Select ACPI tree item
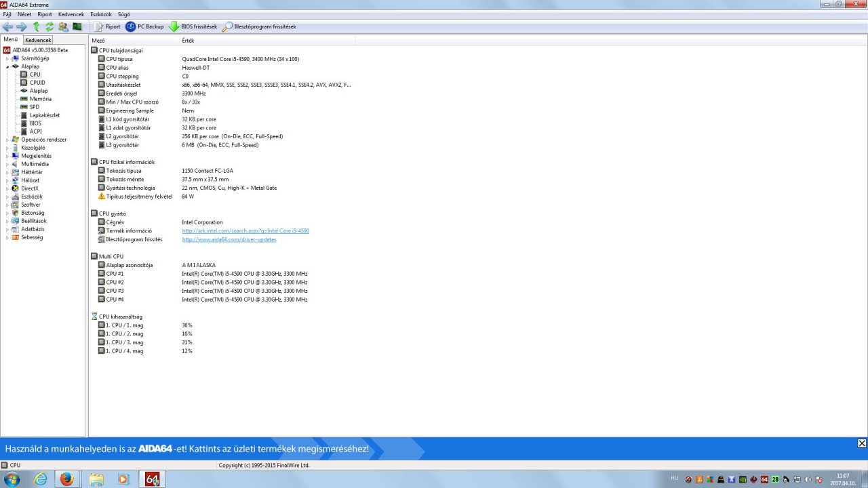This screenshot has height=488, width=868. click(x=36, y=131)
